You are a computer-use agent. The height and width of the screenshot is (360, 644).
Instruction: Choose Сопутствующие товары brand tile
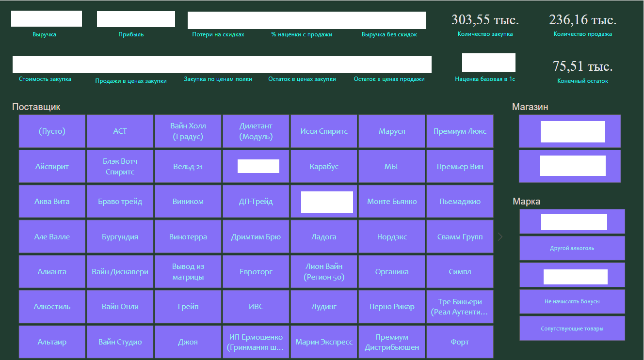pos(572,329)
